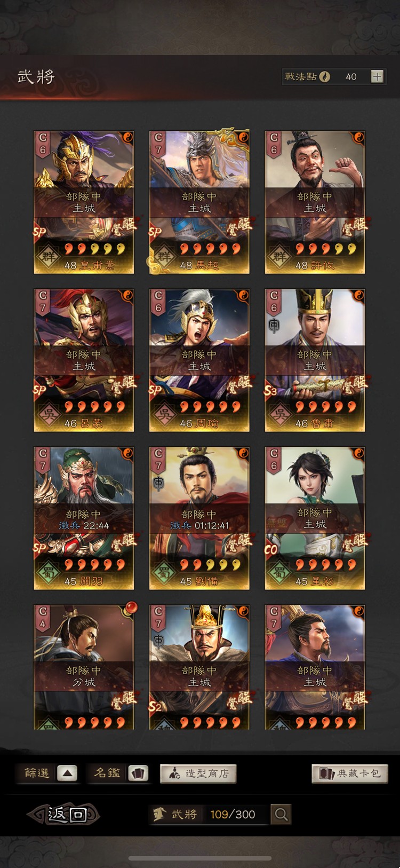Select the 周瑜 general card
The width and height of the screenshot is (400, 868).
pos(199,360)
